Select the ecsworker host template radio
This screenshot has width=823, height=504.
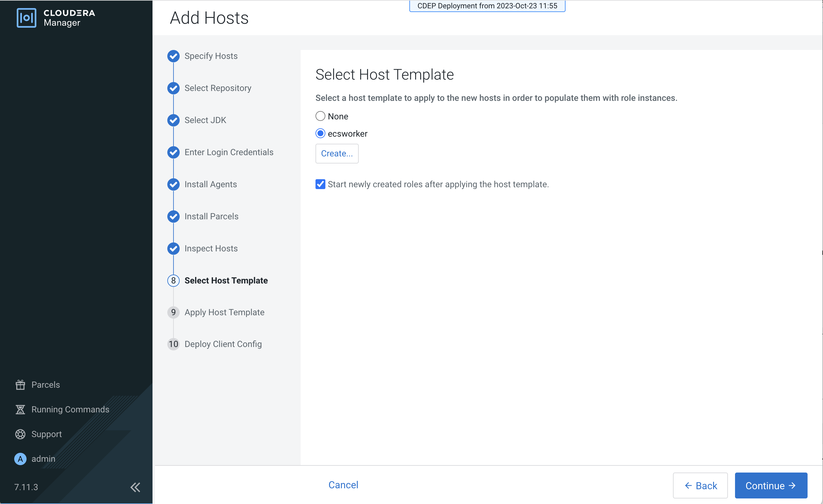coord(320,134)
